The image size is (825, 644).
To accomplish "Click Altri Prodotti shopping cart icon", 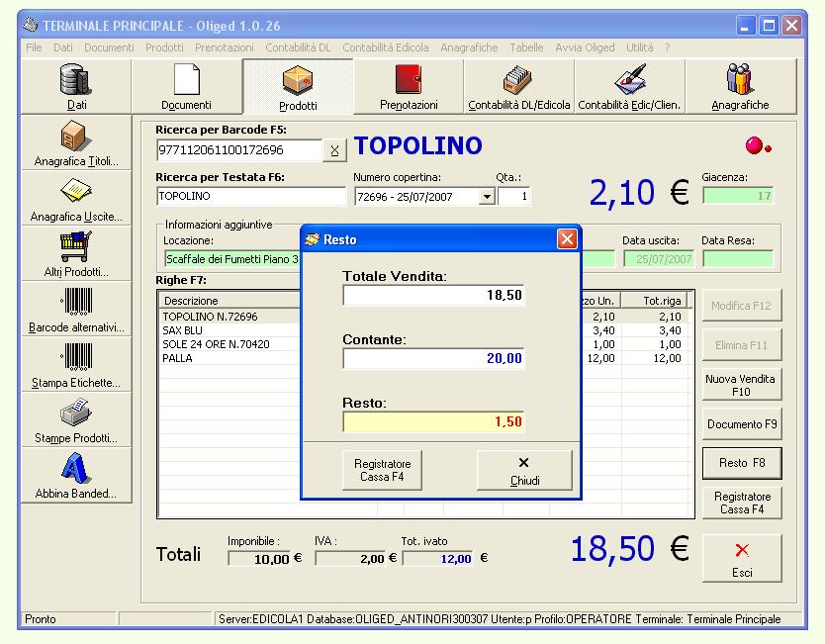I will point(76,247).
